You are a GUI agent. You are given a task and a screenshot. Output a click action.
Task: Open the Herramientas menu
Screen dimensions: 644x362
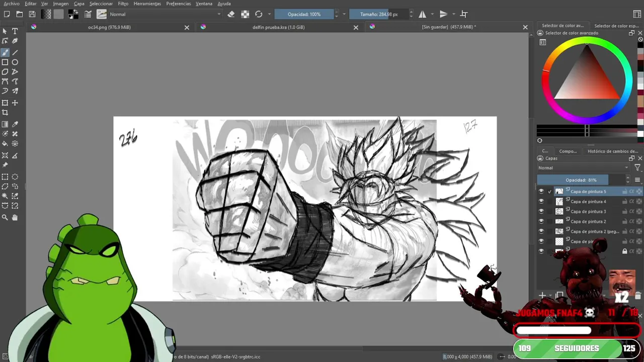point(147,4)
